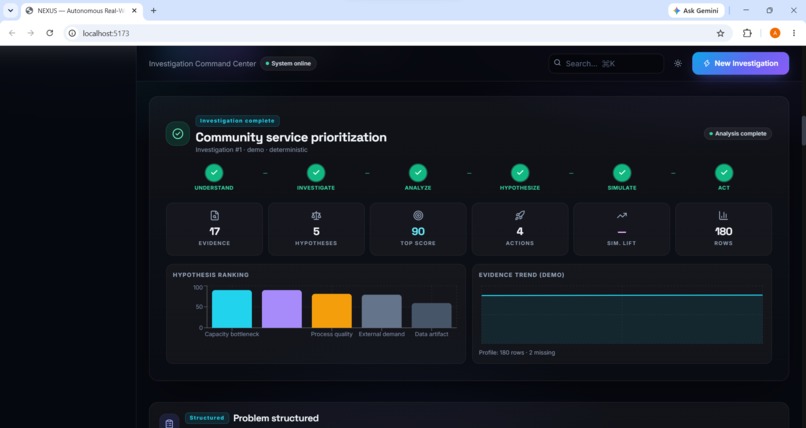The width and height of the screenshot is (806, 428).
Task: Click the purple hypothesis ranking bar
Action: [x=282, y=309]
